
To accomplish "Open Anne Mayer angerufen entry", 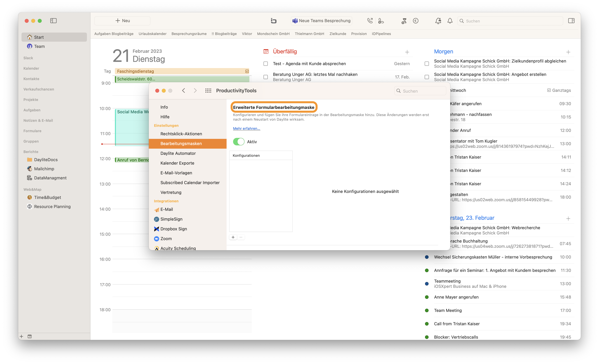I will [499, 297].
